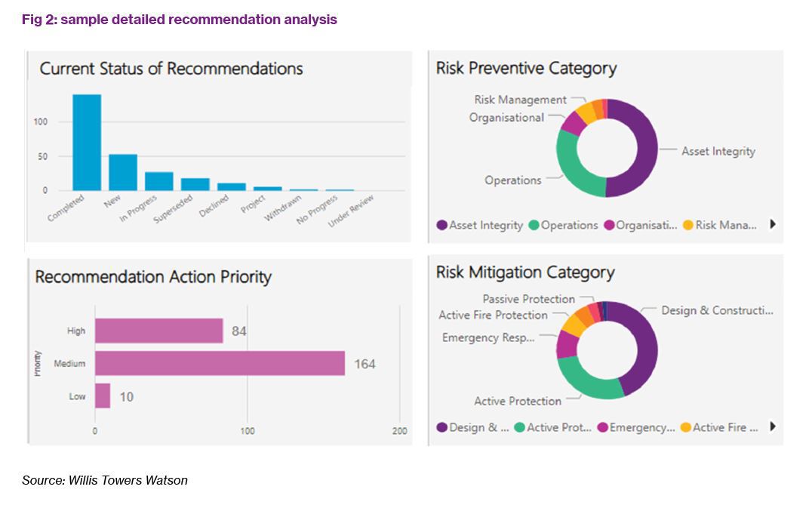Select the Low priority bar showing 10
This screenshot has width=812, height=505.
coord(103,396)
